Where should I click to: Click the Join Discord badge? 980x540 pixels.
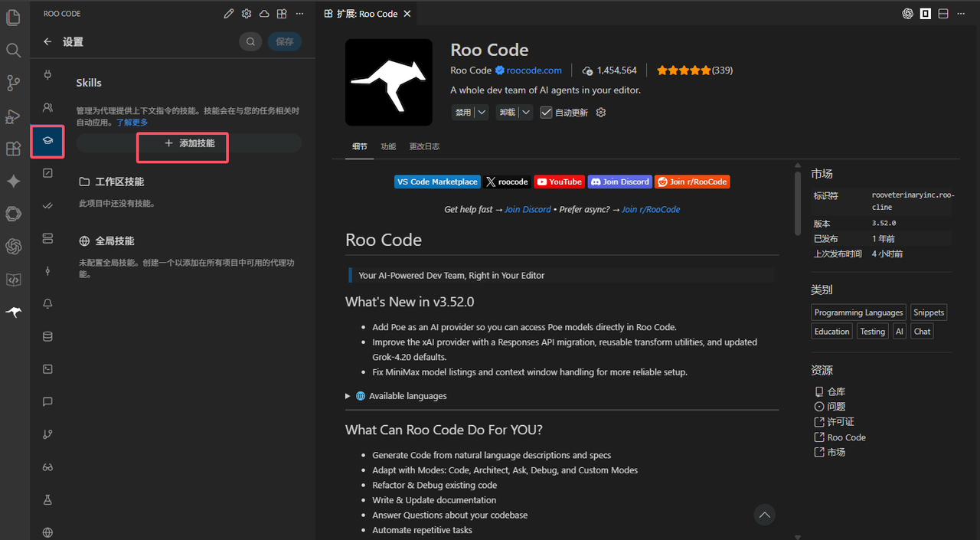(x=619, y=182)
